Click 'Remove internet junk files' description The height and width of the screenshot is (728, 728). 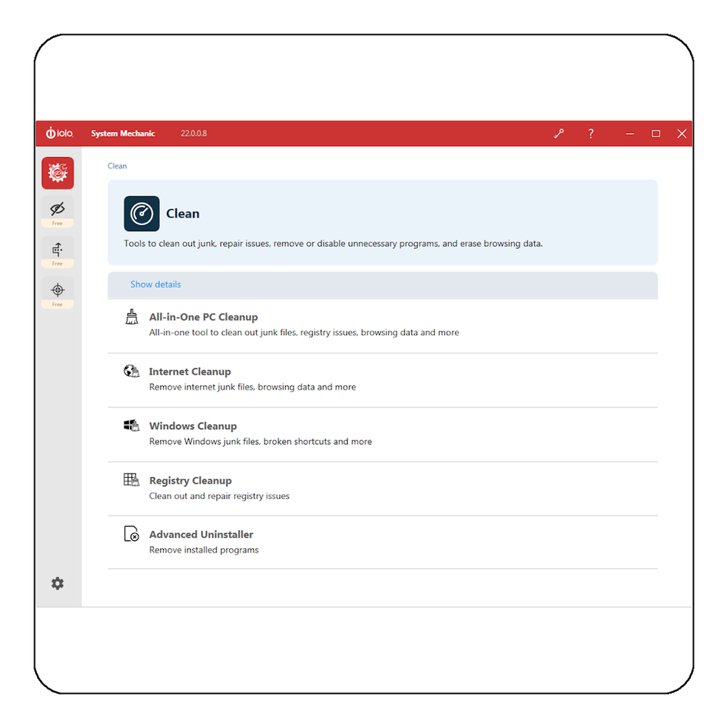pos(253,388)
